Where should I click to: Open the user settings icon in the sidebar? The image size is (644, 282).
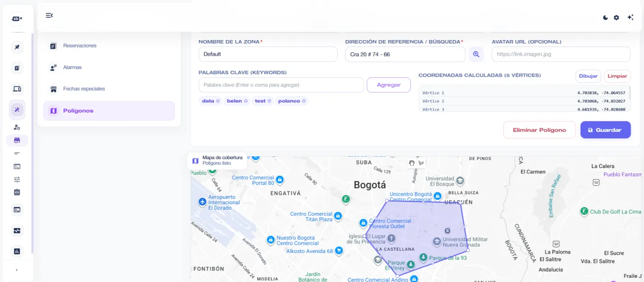17,127
